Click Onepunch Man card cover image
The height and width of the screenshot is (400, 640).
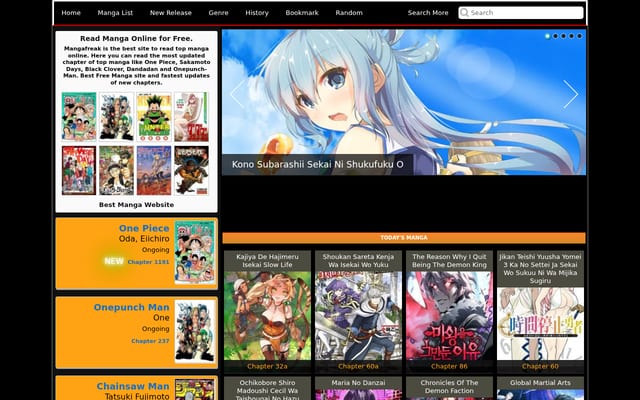[x=195, y=331]
